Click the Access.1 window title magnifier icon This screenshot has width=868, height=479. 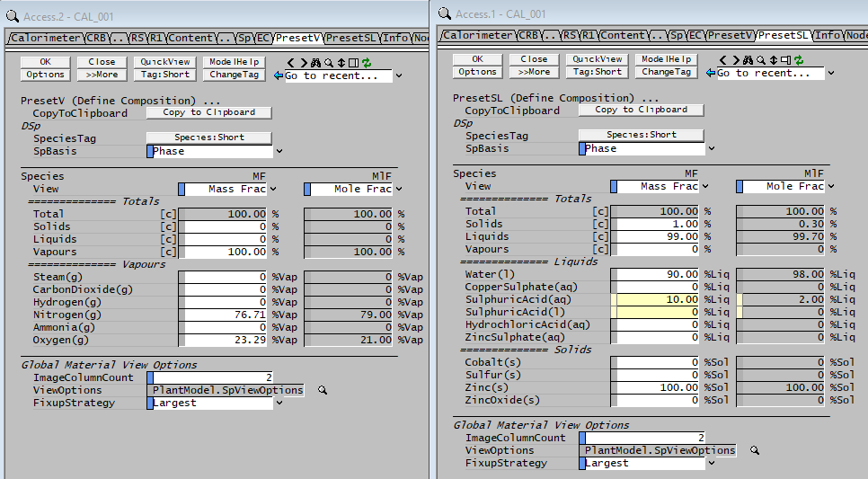444,13
